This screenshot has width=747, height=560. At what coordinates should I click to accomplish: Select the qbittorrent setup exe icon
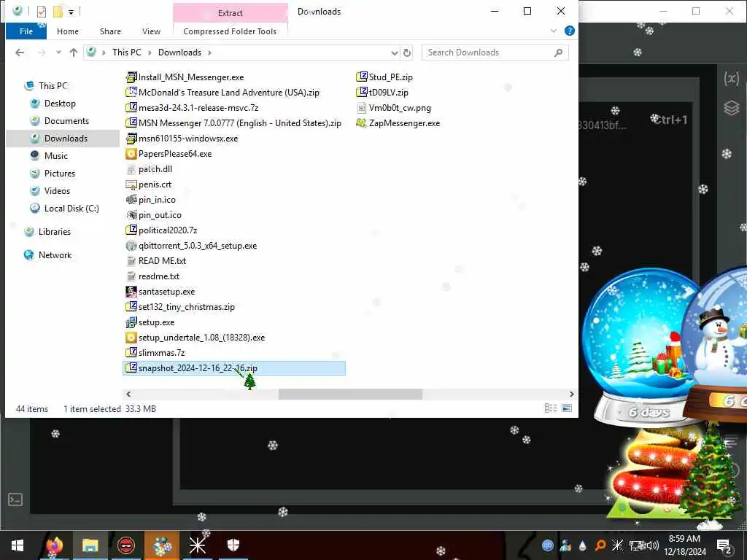[x=131, y=246]
